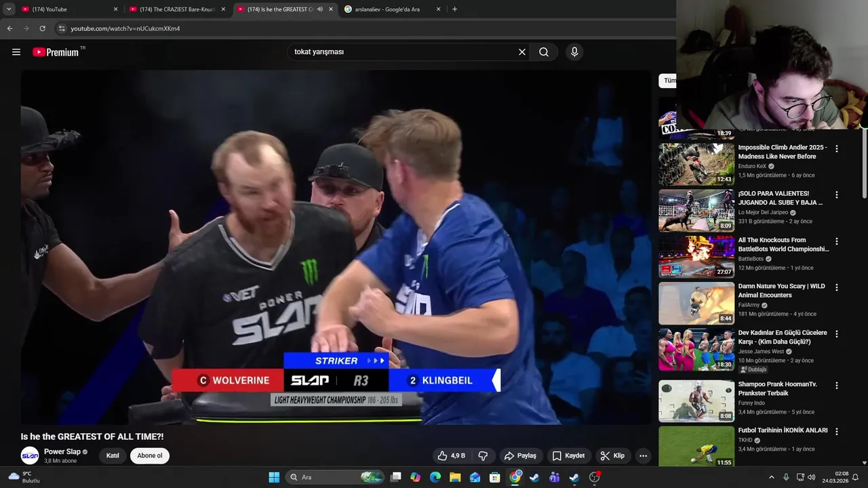Open File Explorer from taskbar
Image resolution: width=868 pixels, height=488 pixels.
pyautogui.click(x=455, y=477)
